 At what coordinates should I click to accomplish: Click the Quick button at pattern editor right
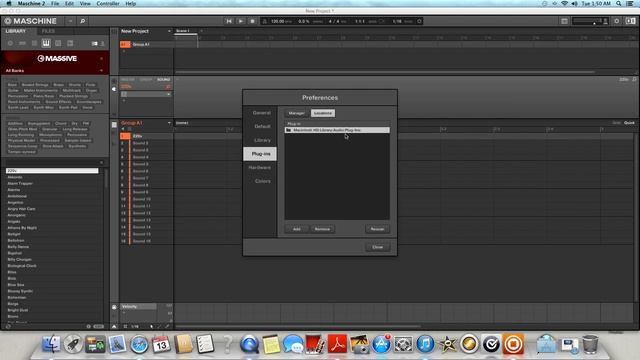[629, 123]
